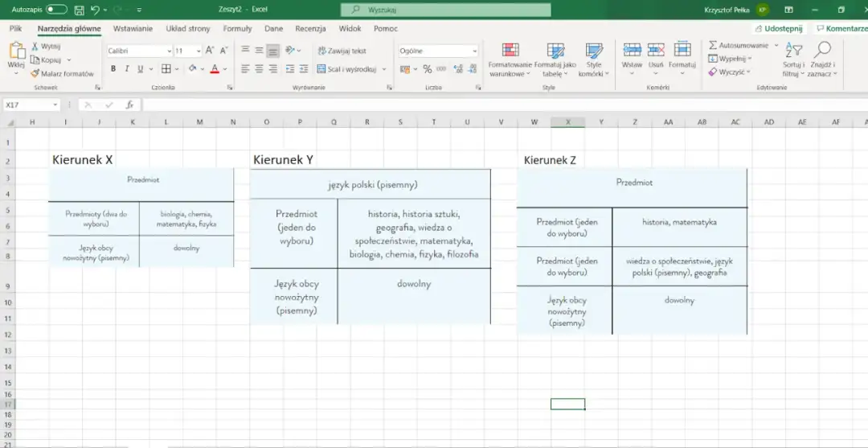Expand the font size dropdown
The height and width of the screenshot is (448, 868).
pyautogui.click(x=199, y=51)
